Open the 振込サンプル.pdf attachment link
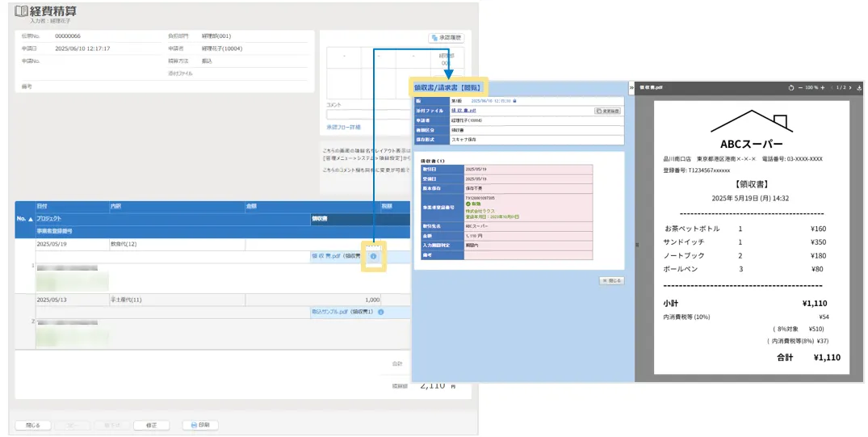 point(331,312)
